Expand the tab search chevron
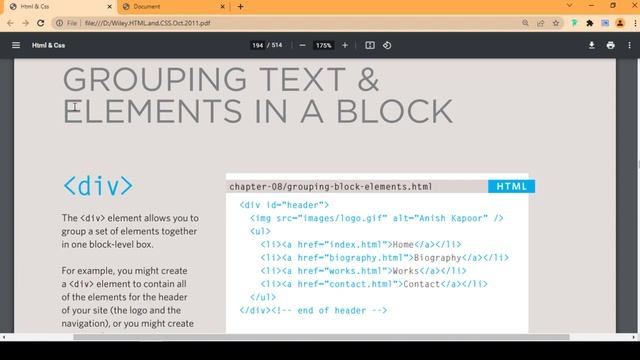640x360 pixels. coord(569,5)
